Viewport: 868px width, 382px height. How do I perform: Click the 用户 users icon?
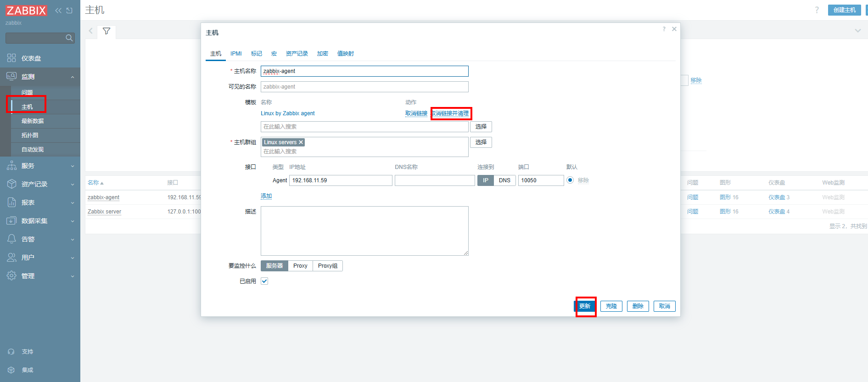[x=11, y=258]
